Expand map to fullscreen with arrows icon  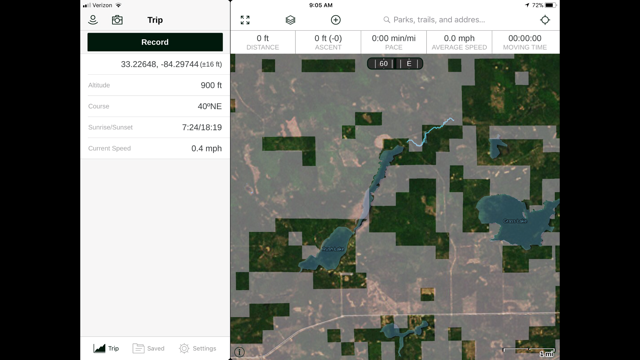pos(245,20)
